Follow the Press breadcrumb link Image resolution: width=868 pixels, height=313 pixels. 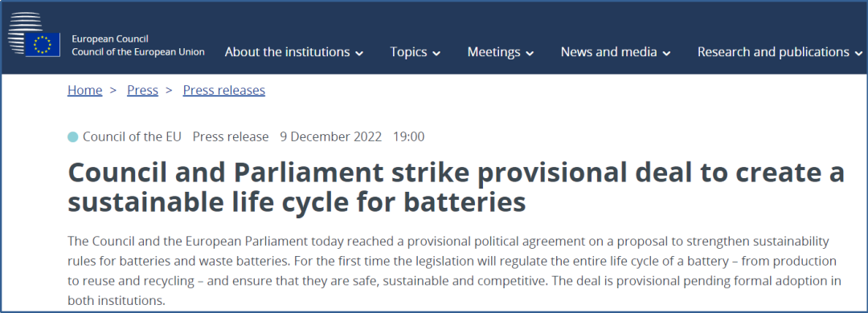143,90
